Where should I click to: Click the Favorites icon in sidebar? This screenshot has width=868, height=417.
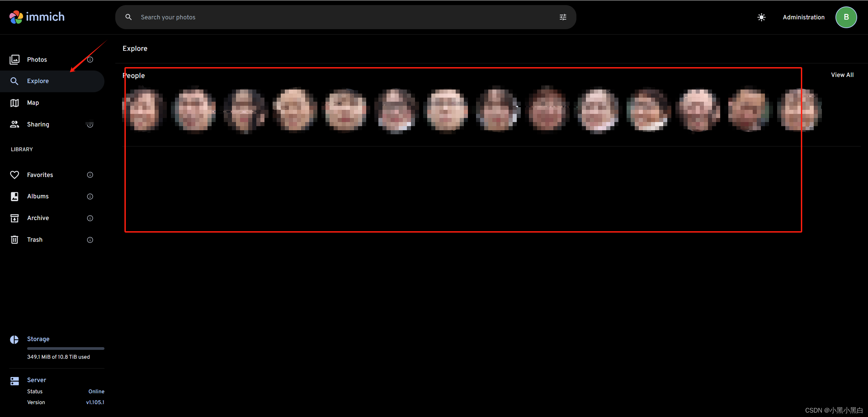pyautogui.click(x=14, y=175)
